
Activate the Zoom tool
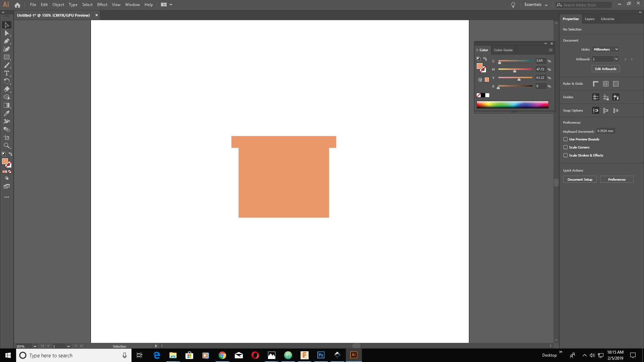[x=6, y=145]
